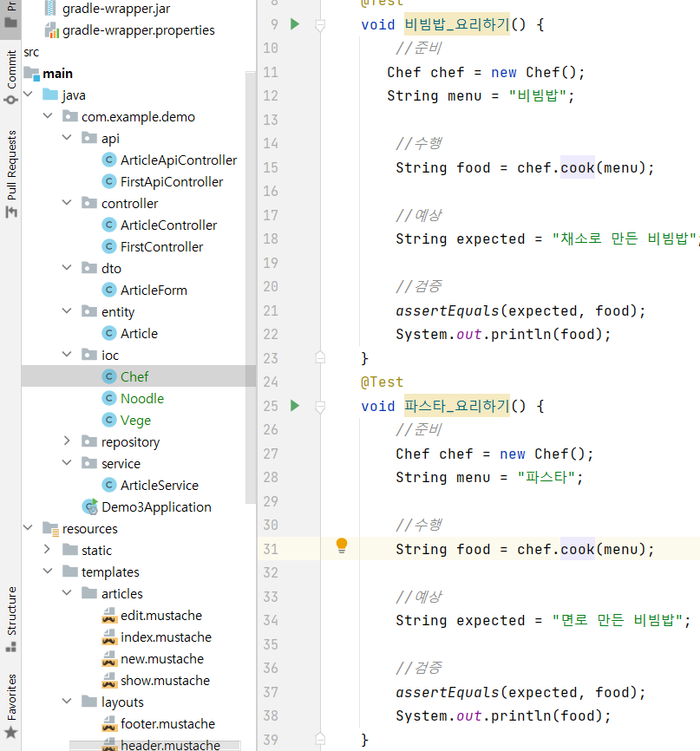Click the gradle-wrapper.properties file icon
700x751 pixels.
(51, 30)
